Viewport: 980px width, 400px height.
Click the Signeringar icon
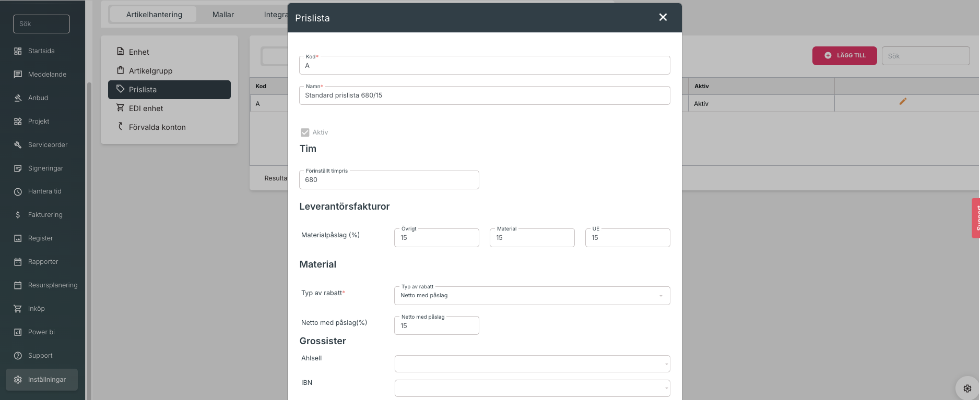tap(18, 168)
